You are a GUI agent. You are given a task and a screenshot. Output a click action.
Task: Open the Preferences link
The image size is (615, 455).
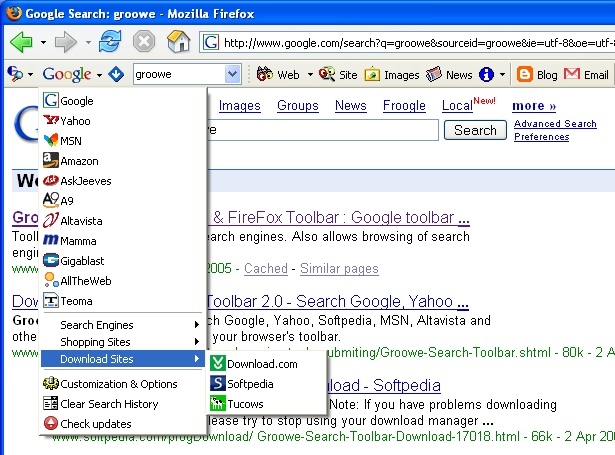tap(541, 136)
